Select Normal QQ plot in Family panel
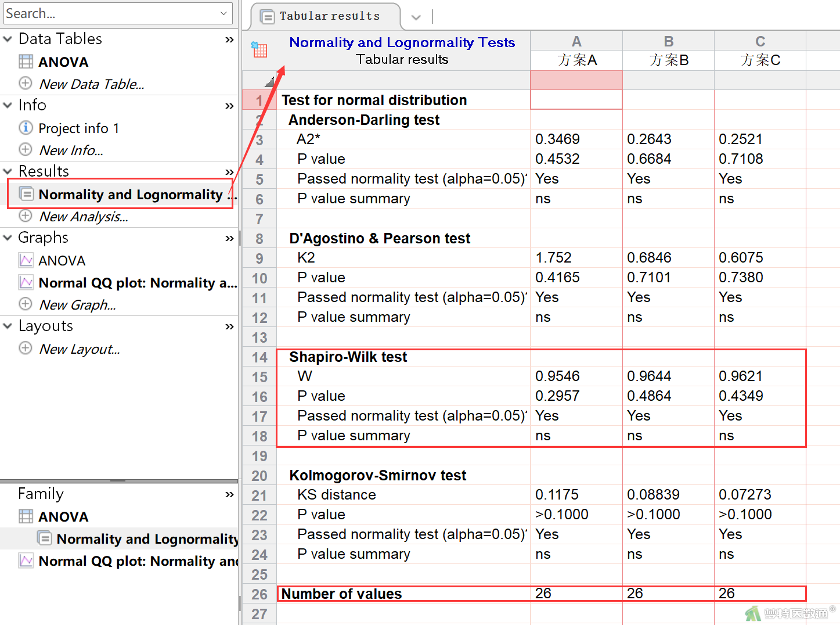The image size is (840, 625). 138,561
